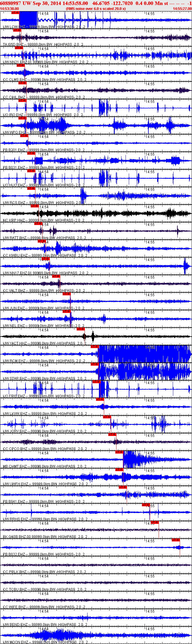Click the UW.JORV.EHZ station label
This screenshot has width=192, height=644.
tap(45, 431)
